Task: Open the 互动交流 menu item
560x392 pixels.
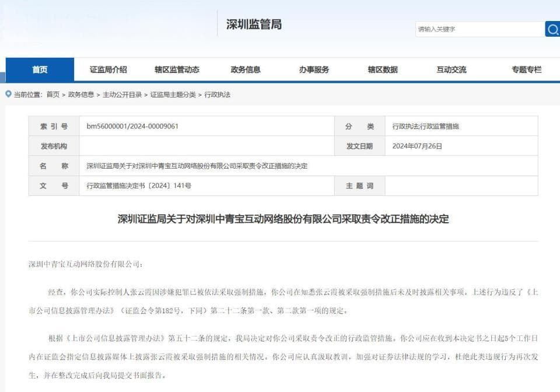Action: (451, 69)
